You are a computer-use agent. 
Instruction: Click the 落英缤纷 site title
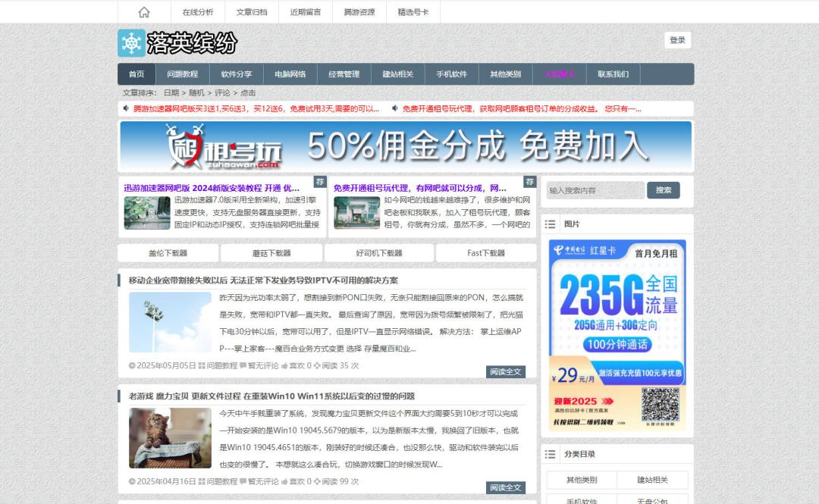(x=192, y=43)
